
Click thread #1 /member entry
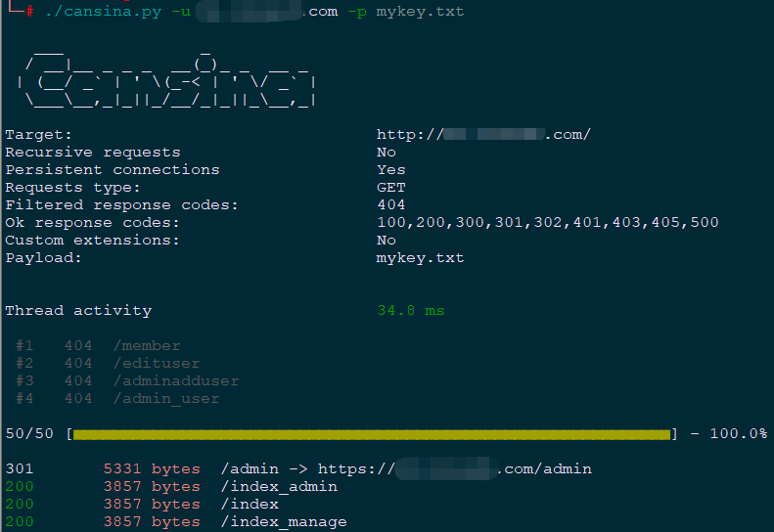147,345
